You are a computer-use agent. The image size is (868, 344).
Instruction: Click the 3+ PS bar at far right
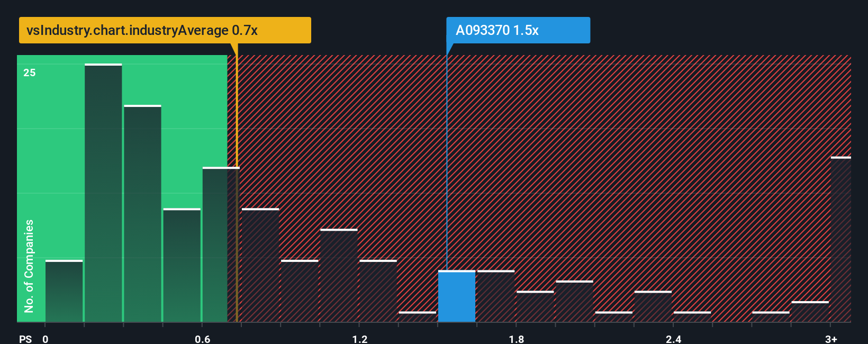(x=841, y=239)
